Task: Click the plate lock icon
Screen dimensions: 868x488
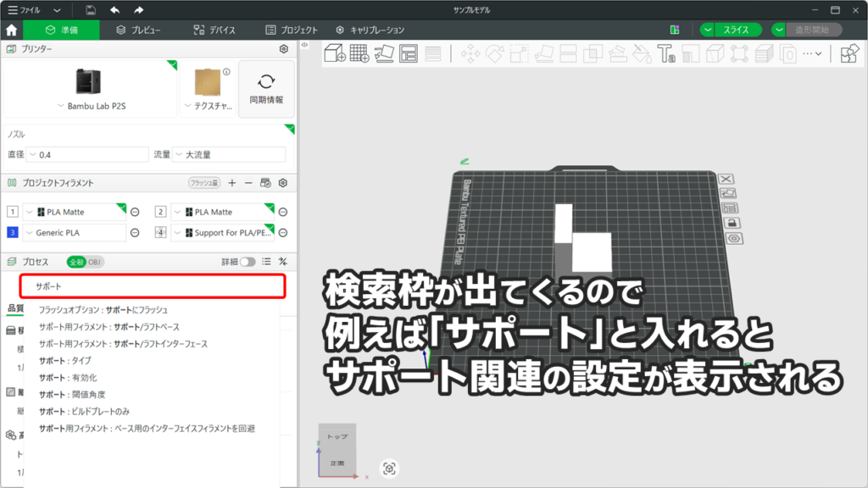Action: point(728,223)
